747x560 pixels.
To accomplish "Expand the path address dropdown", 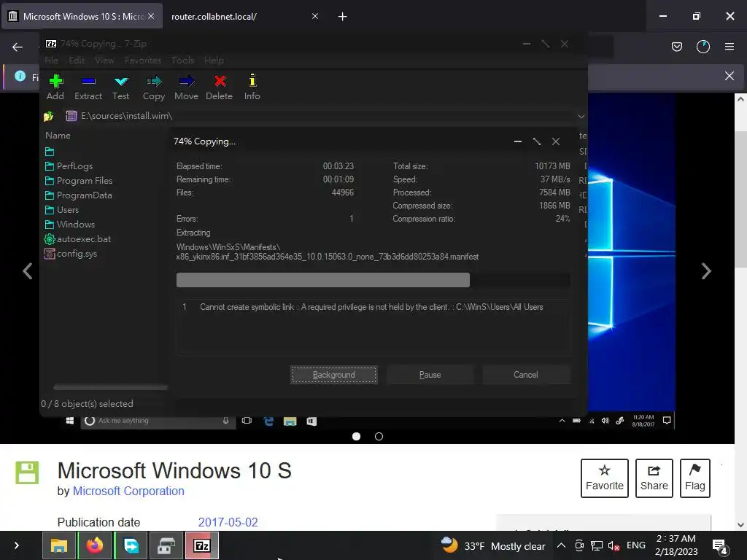I will click(581, 116).
